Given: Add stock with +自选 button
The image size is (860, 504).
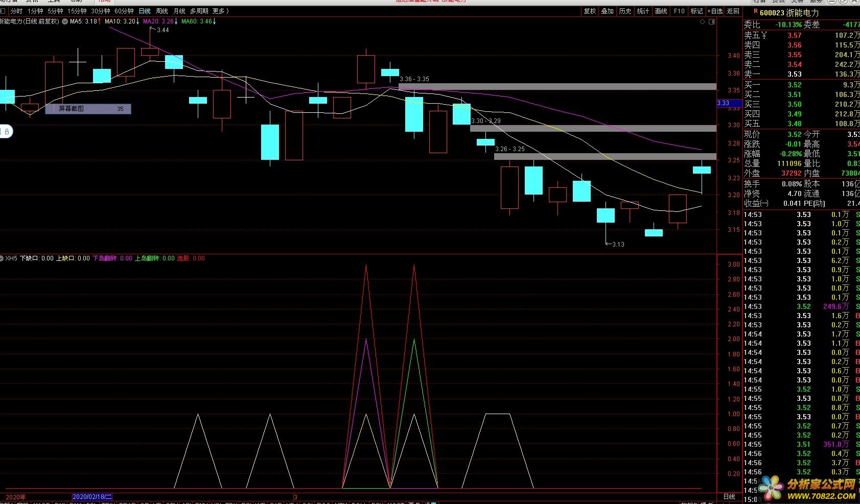Looking at the screenshot, I should click(x=715, y=11).
